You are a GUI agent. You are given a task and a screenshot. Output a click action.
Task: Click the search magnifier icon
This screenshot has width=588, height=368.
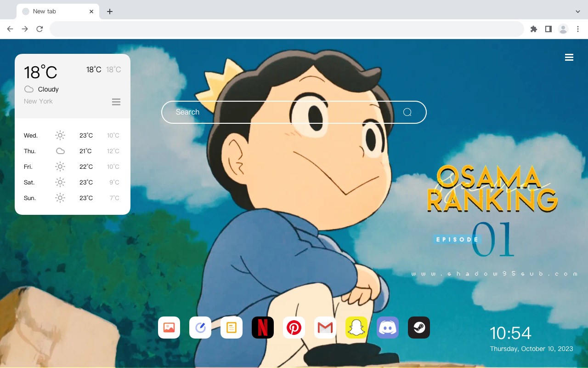coord(407,112)
